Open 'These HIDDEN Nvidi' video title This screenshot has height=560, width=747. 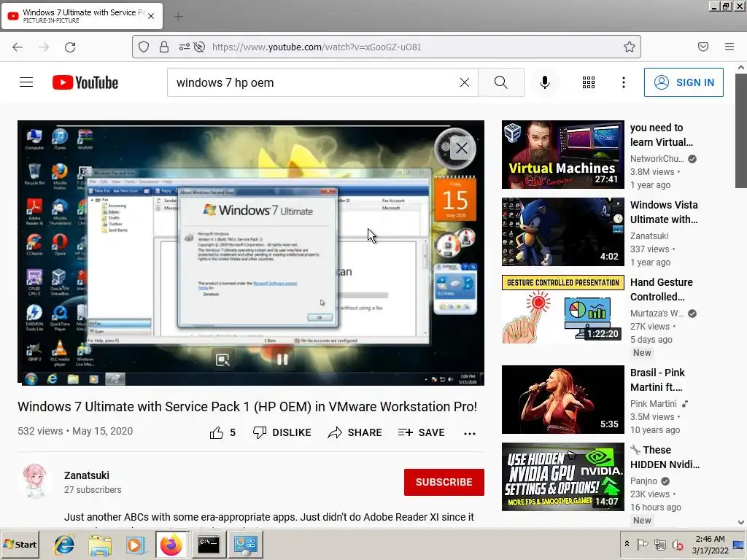coord(665,456)
